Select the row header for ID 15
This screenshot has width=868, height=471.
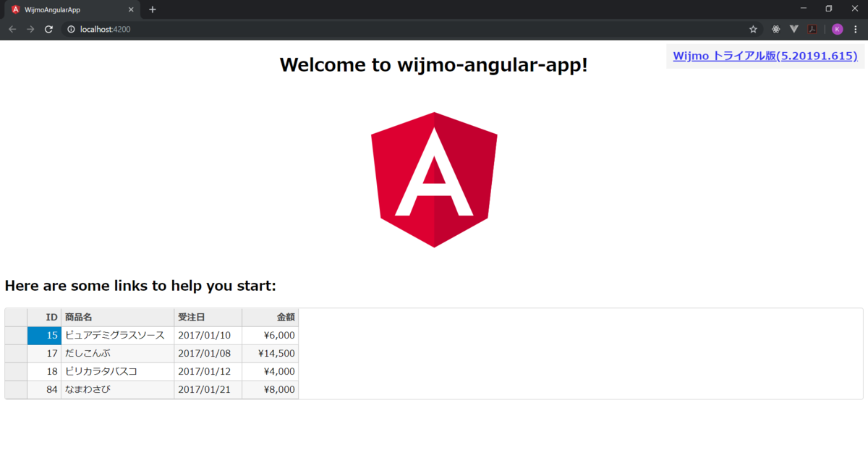coord(16,336)
